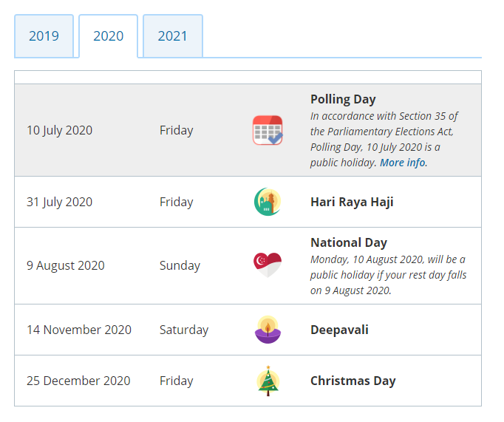Click the Deepavali oil lamp icon

click(x=268, y=330)
